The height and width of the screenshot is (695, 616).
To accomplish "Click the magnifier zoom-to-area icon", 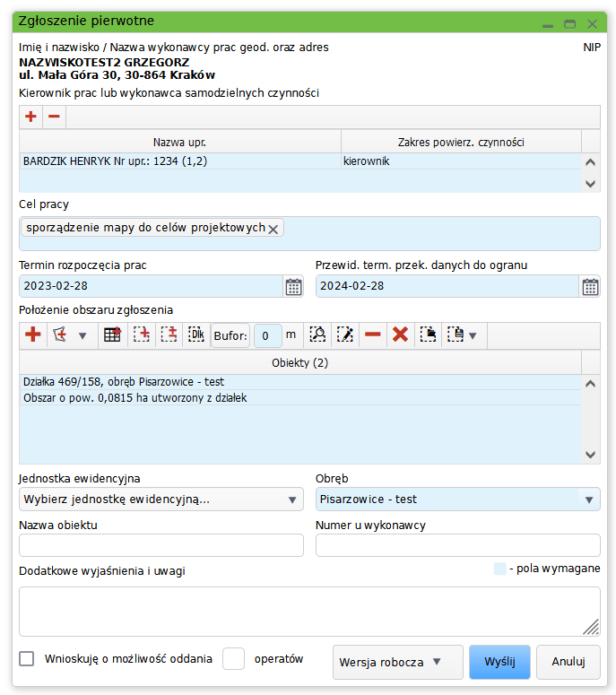I will (x=317, y=334).
